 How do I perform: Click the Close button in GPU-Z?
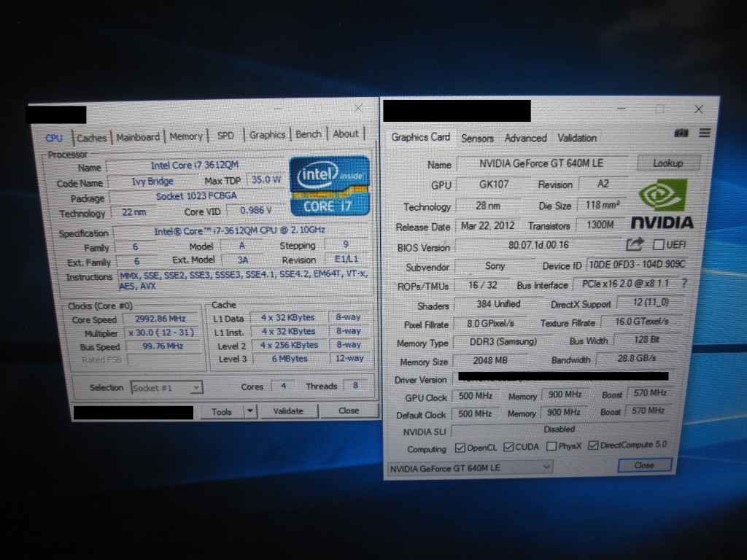point(644,465)
